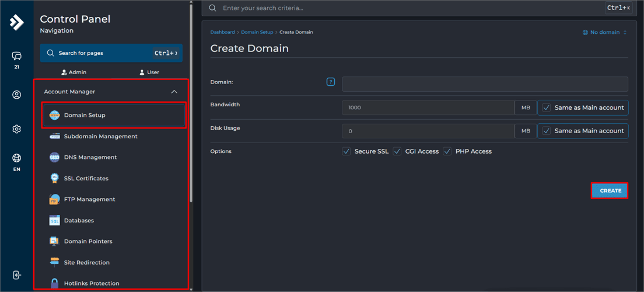Click the messages icon with 21 badge

coord(16,57)
